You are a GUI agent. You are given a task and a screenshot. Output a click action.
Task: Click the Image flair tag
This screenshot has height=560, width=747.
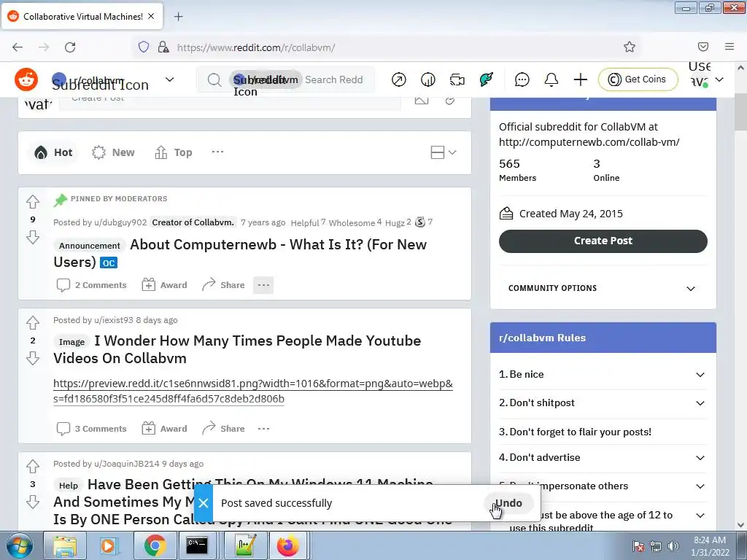click(x=71, y=342)
